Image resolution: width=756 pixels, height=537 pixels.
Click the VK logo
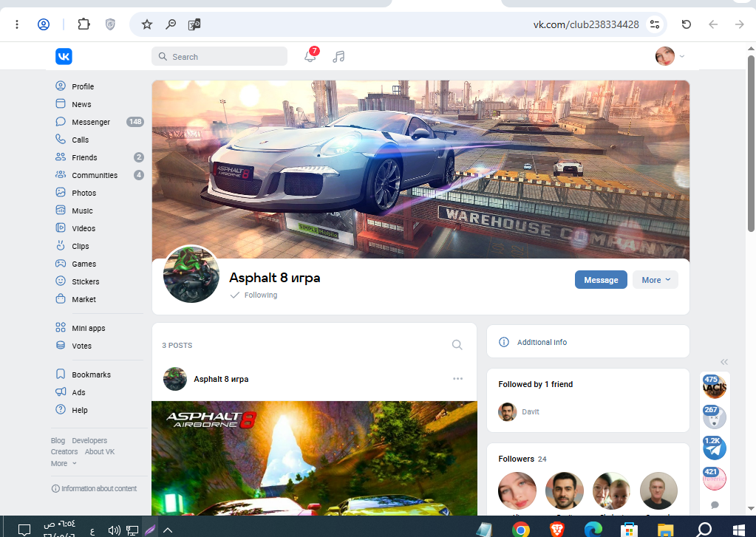click(64, 56)
